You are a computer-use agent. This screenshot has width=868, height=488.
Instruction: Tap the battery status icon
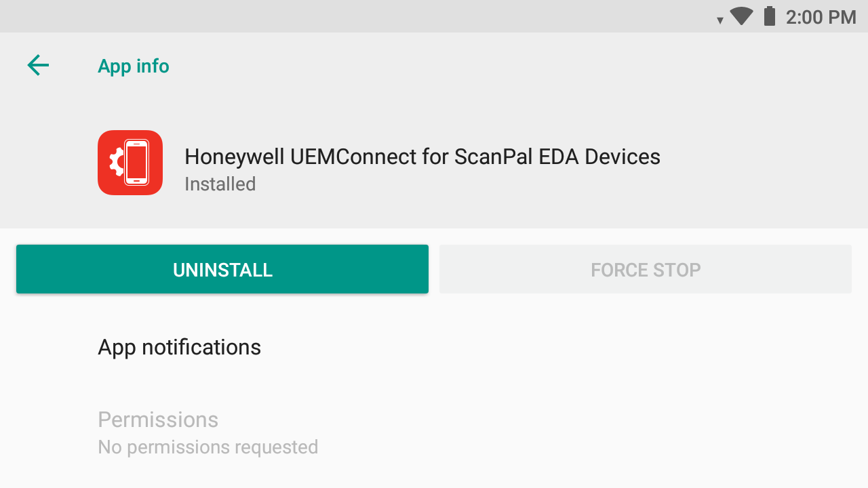click(x=769, y=16)
